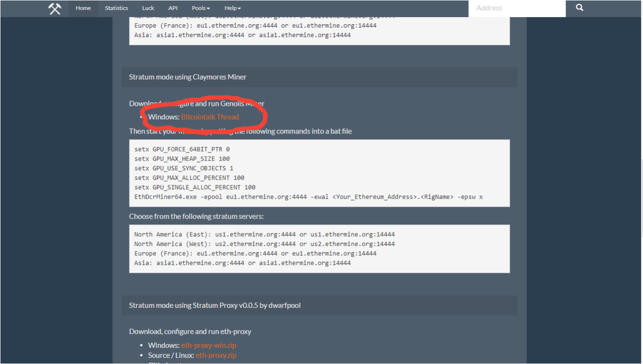Click the magnifier search button
Screen dimensions: 643x364
[580, 8]
